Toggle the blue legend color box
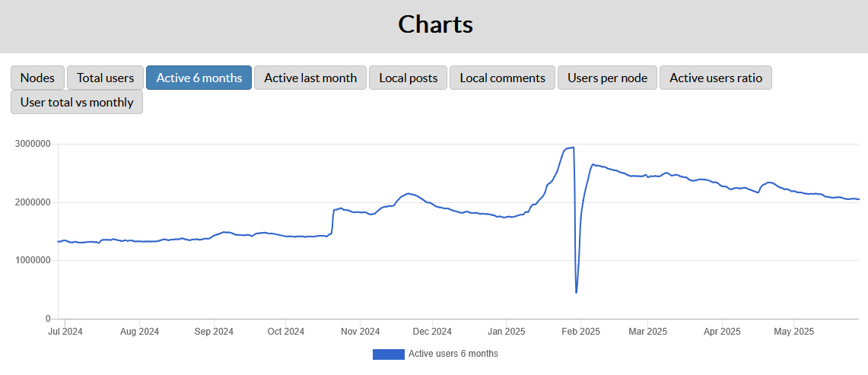868x375 pixels. [x=389, y=354]
